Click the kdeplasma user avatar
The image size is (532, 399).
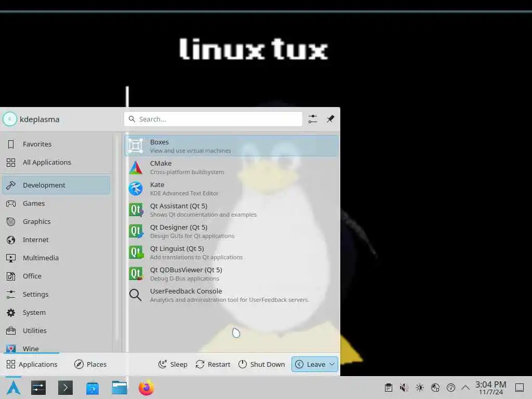click(10, 119)
